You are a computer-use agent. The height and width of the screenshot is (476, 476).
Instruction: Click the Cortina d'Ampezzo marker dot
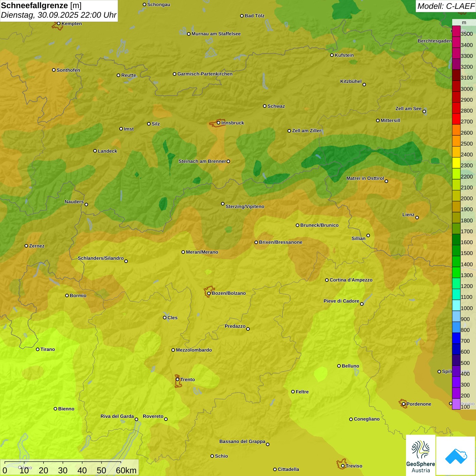[327, 280]
